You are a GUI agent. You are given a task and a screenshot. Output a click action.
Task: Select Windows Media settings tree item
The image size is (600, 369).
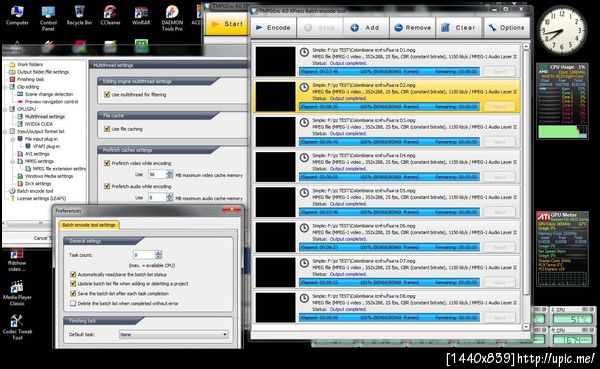pyautogui.click(x=49, y=176)
